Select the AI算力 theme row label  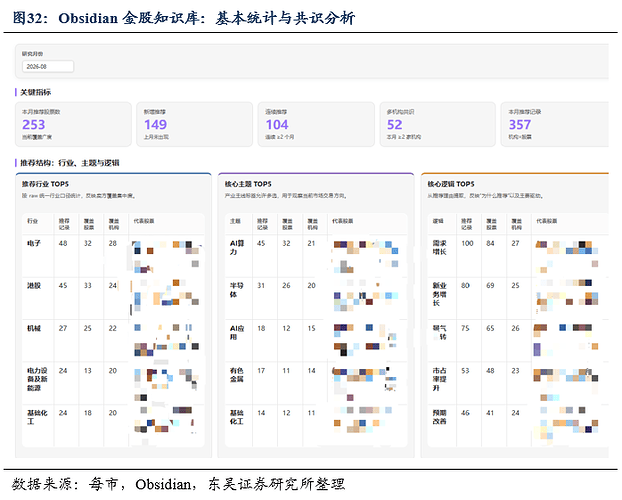click(x=237, y=247)
